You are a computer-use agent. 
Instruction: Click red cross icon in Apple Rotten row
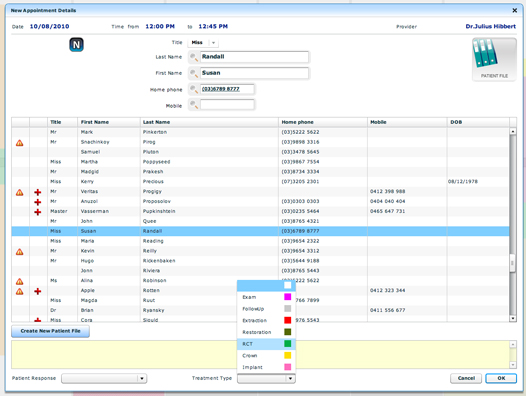[38, 291]
